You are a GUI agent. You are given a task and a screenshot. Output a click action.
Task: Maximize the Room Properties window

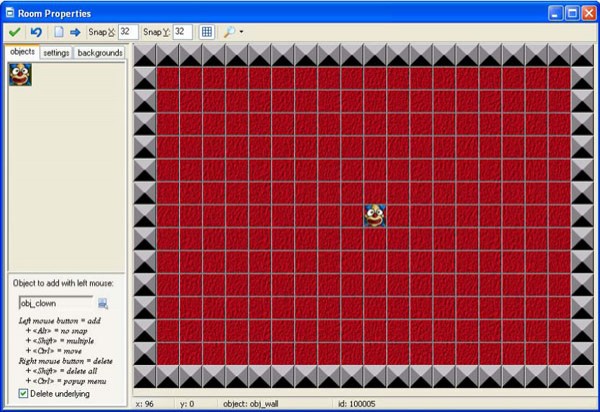click(x=572, y=13)
